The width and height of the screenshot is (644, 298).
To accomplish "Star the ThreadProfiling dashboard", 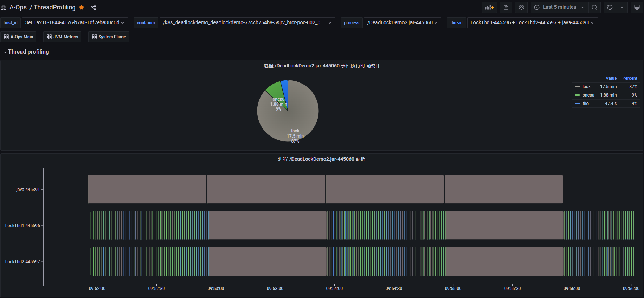I will coord(81,7).
